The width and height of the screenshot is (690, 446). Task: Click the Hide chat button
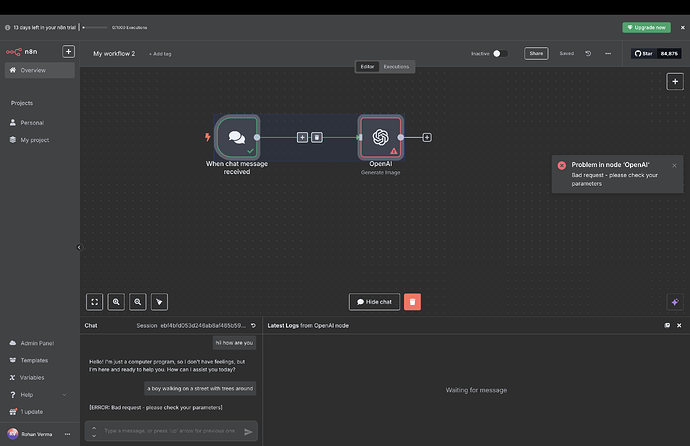point(374,302)
